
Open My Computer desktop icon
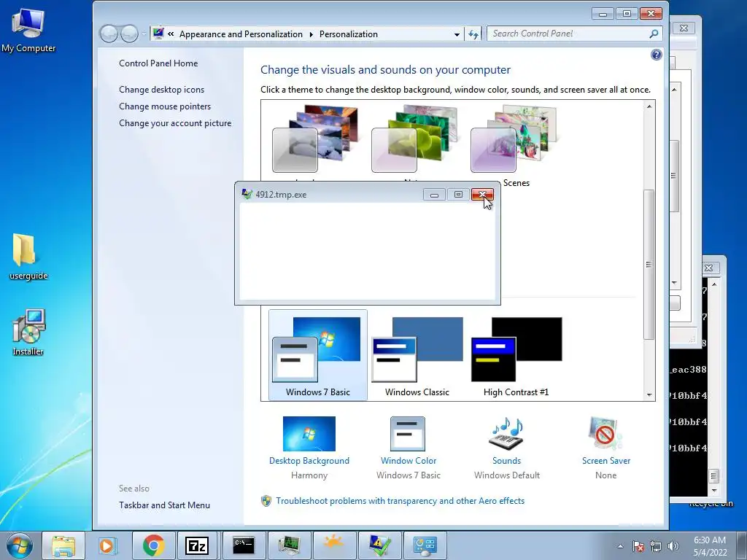pos(28,29)
